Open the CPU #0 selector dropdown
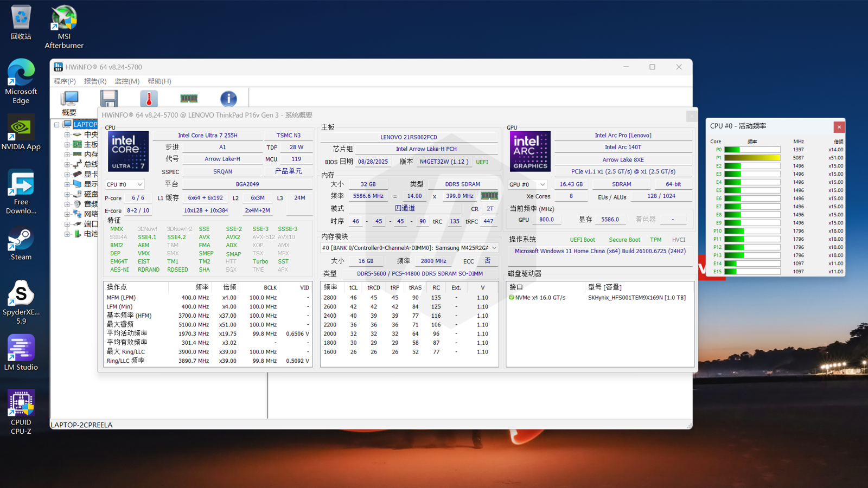This screenshot has height=488, width=868. pyautogui.click(x=125, y=184)
